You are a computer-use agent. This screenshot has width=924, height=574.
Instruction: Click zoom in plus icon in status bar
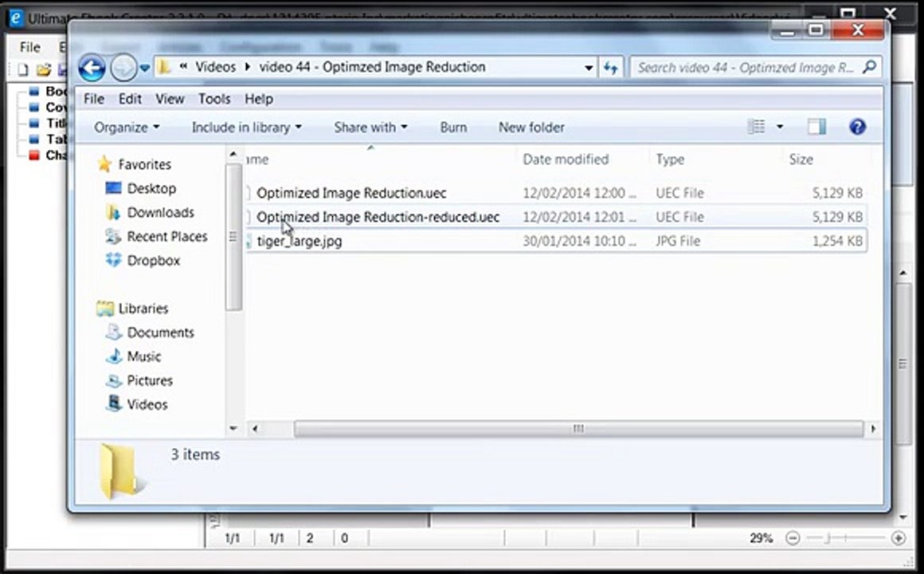[898, 538]
